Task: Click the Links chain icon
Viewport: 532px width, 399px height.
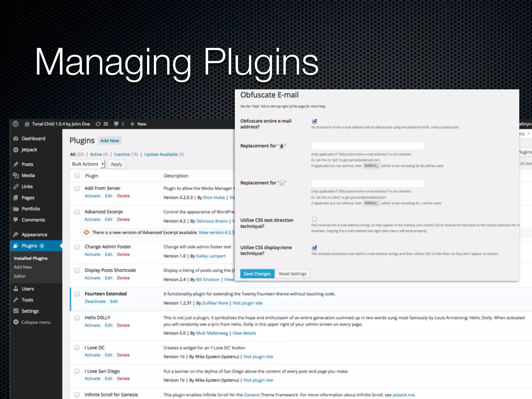Action: (x=16, y=187)
